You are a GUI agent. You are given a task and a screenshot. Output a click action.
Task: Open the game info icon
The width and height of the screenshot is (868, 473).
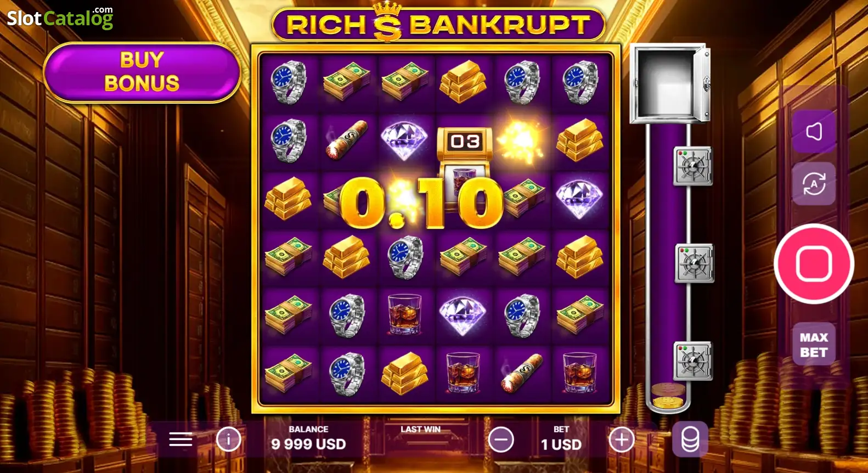point(229,440)
